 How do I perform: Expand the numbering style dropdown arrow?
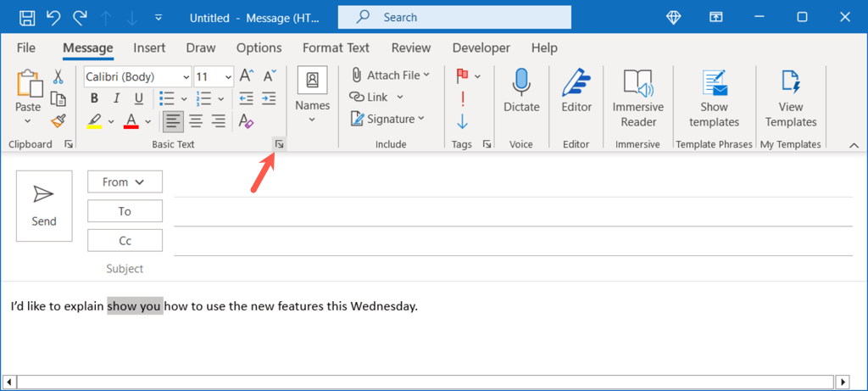pos(221,99)
